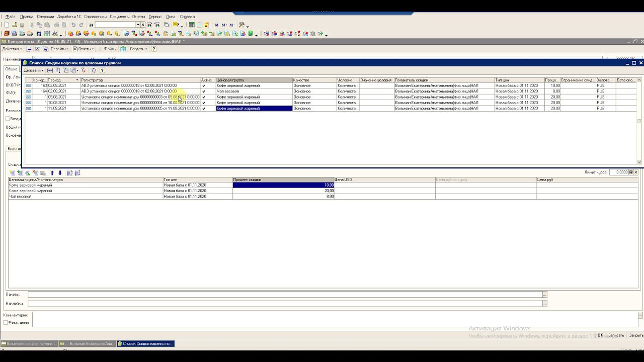The image size is (644, 362).
Task: Sort descending icon above price group table
Action: pos(77,173)
